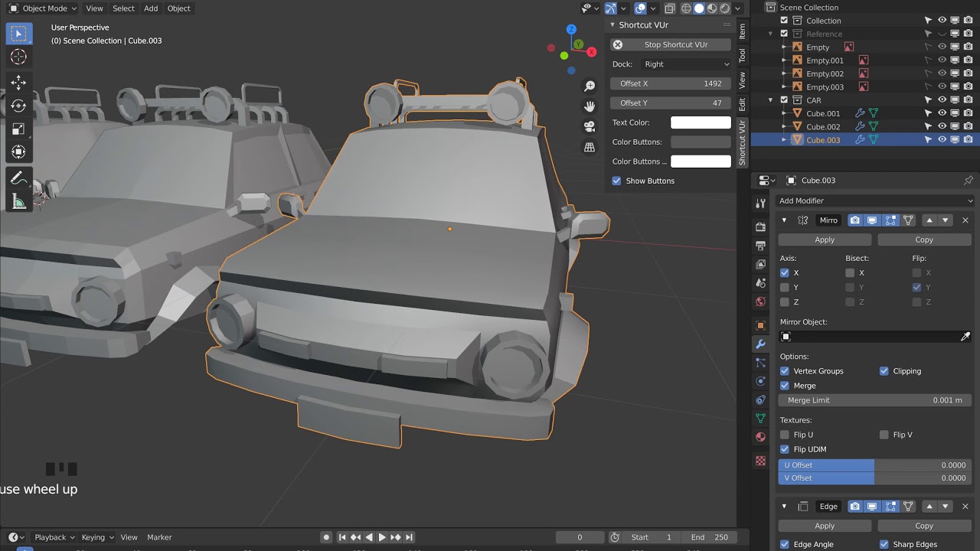Open the Select menu in viewport header

(123, 8)
